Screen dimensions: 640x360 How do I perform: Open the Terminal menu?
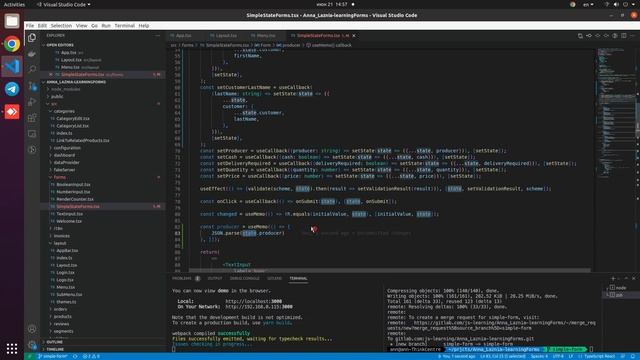click(x=124, y=25)
